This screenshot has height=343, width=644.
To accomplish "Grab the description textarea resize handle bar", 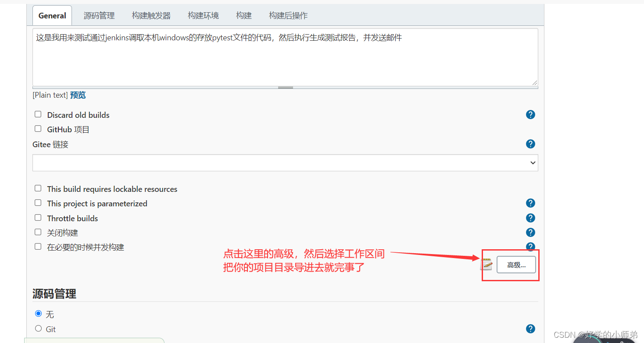I will pos(286,88).
